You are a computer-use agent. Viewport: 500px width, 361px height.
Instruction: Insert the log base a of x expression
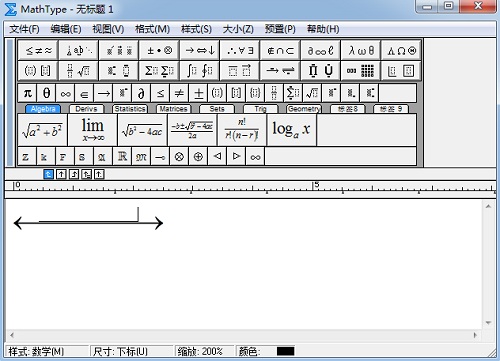tap(292, 130)
